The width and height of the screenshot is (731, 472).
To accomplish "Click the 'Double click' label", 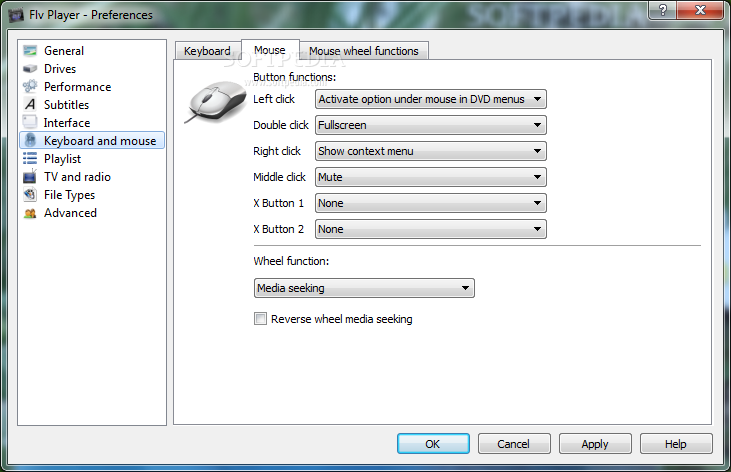I will pos(281,125).
